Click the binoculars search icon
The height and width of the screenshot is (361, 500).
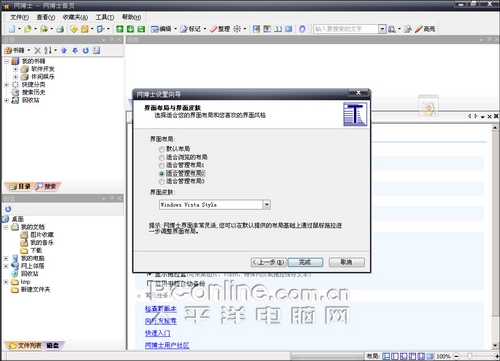pos(392,29)
